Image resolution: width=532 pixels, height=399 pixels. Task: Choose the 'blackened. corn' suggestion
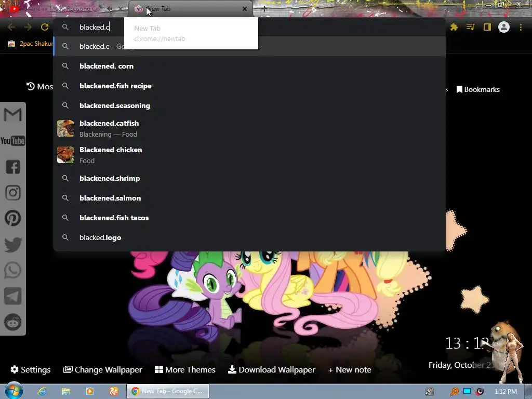[x=249, y=66]
